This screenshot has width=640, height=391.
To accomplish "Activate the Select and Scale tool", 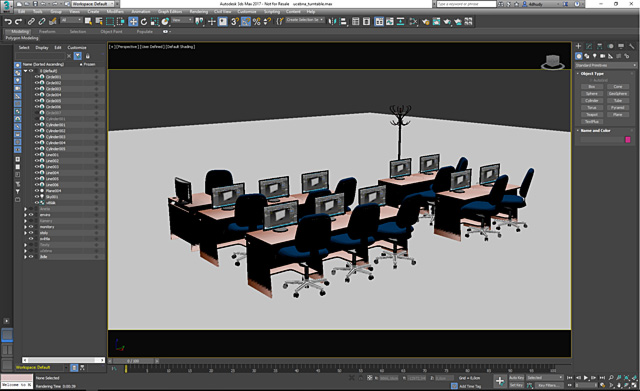I will [x=154, y=21].
